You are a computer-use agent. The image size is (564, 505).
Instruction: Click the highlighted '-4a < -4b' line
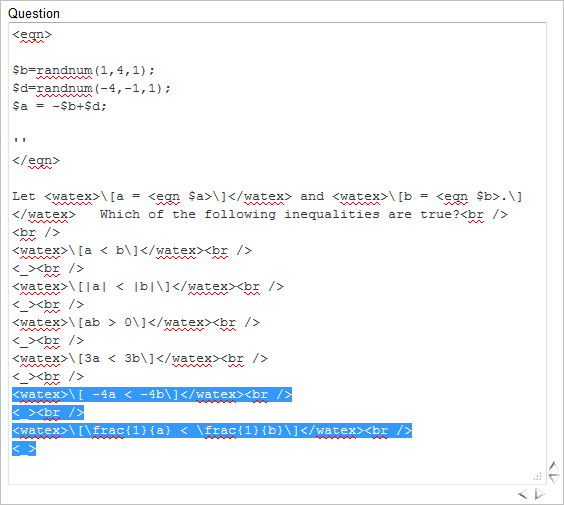click(152, 395)
